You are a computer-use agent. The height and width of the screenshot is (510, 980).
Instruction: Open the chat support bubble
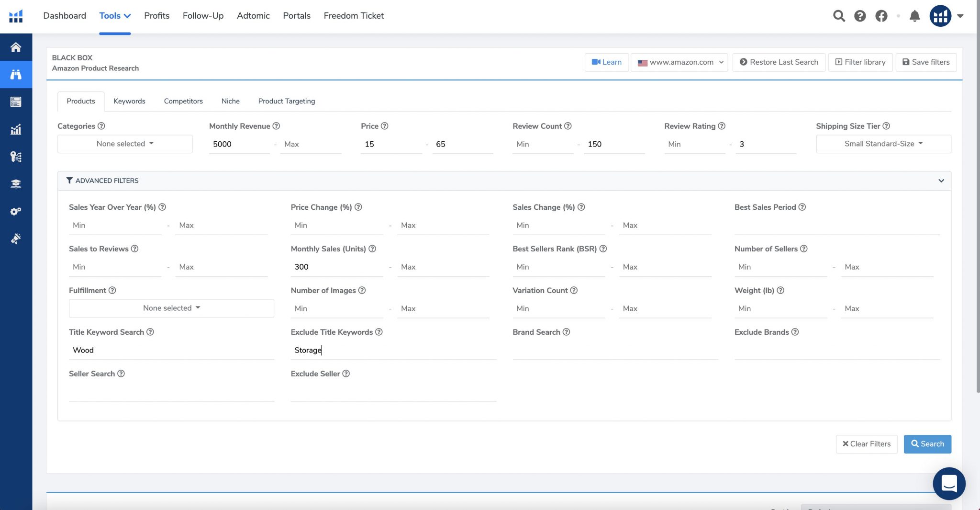click(x=948, y=483)
